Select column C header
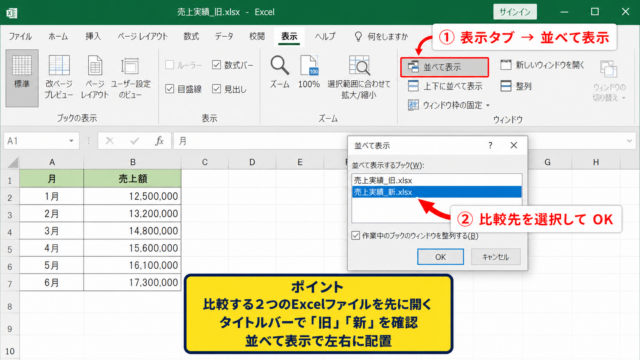 click(205, 162)
